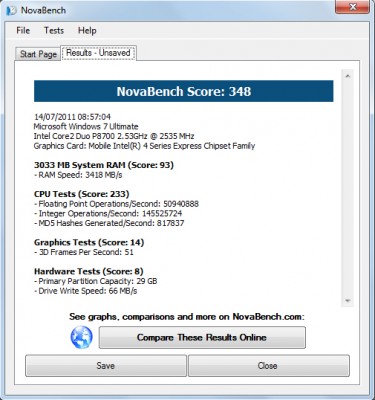375x400 pixels.
Task: Click the Close button at bottom
Action: tap(269, 366)
